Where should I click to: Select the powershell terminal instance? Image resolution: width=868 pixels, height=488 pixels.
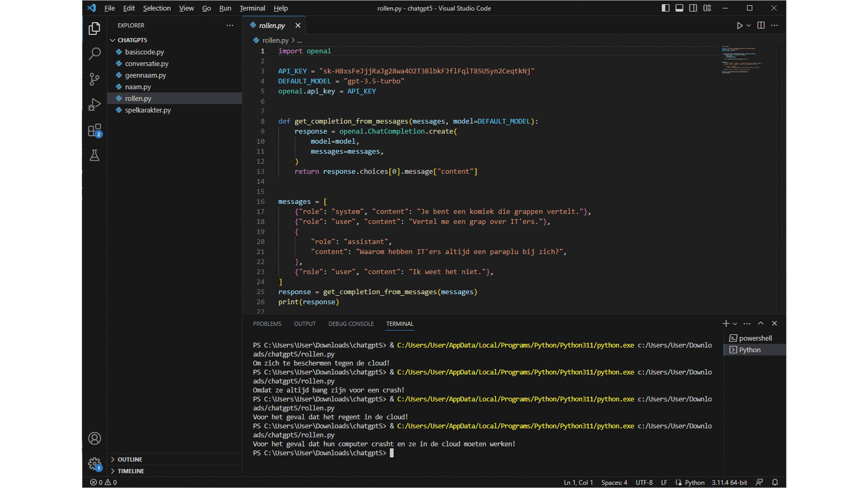pyautogui.click(x=755, y=338)
